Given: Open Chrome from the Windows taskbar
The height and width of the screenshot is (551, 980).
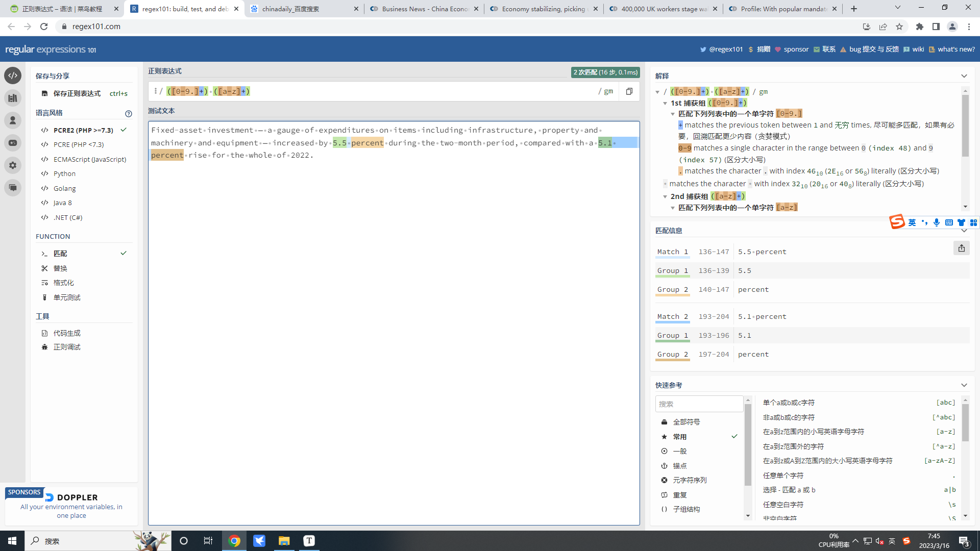Looking at the screenshot, I should [x=234, y=541].
